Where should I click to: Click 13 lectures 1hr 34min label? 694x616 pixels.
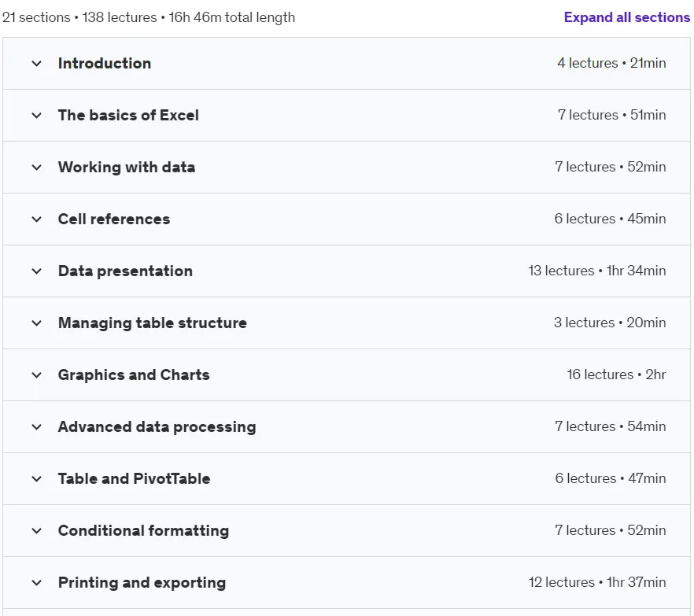(x=597, y=271)
